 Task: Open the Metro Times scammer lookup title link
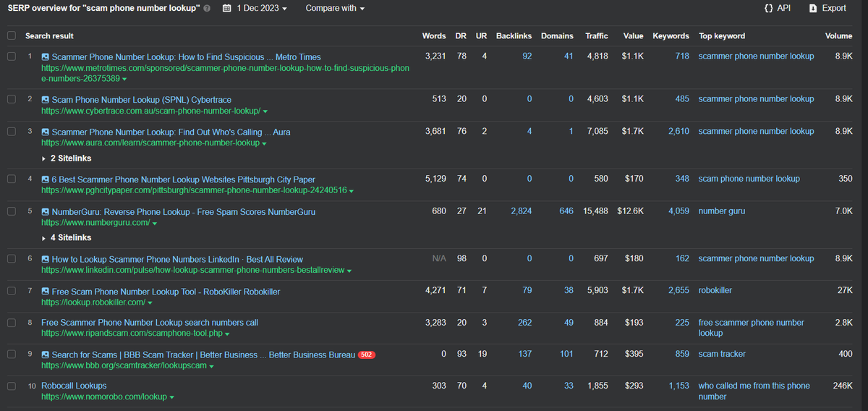coord(187,57)
